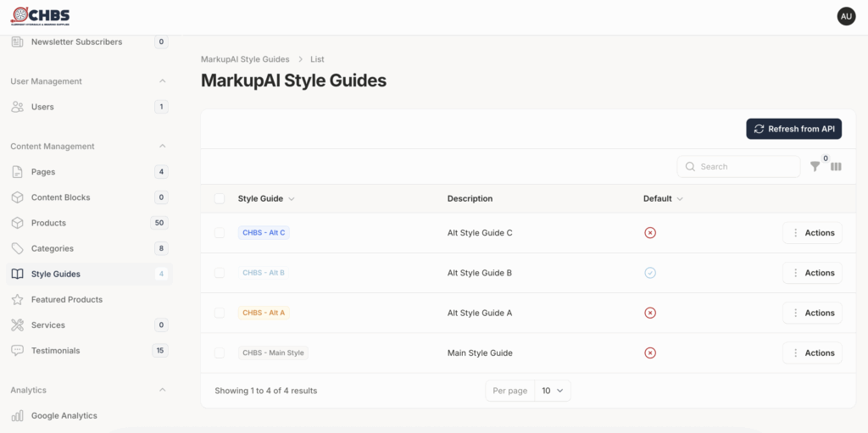The height and width of the screenshot is (433, 868).
Task: Collapse the Content Management section
Action: pos(163,147)
